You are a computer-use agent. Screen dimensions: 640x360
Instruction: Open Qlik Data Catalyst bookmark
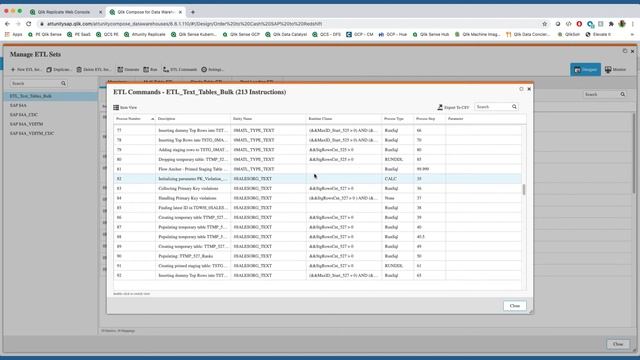coord(286,35)
